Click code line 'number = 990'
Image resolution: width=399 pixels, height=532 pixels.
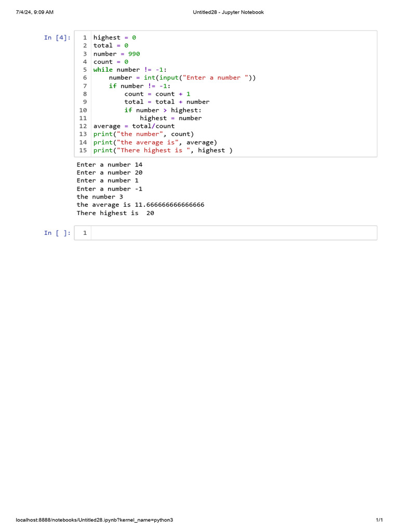pyautogui.click(x=117, y=54)
